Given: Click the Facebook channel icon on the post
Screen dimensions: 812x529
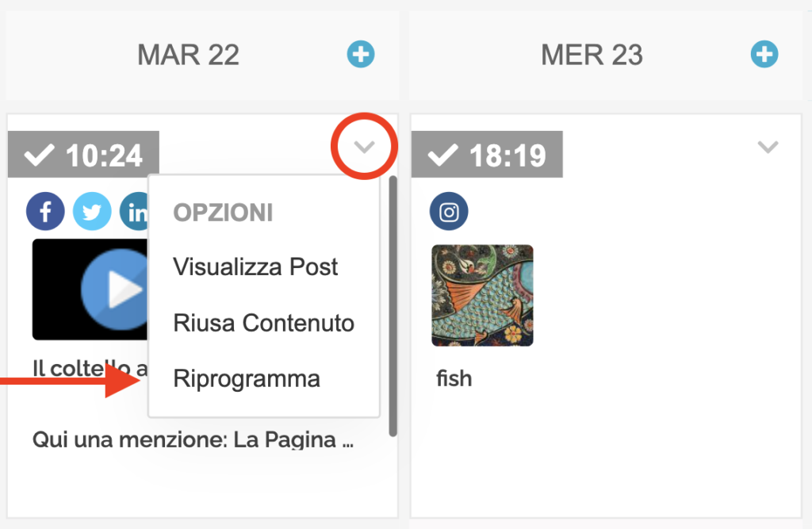Looking at the screenshot, I should click(45, 211).
